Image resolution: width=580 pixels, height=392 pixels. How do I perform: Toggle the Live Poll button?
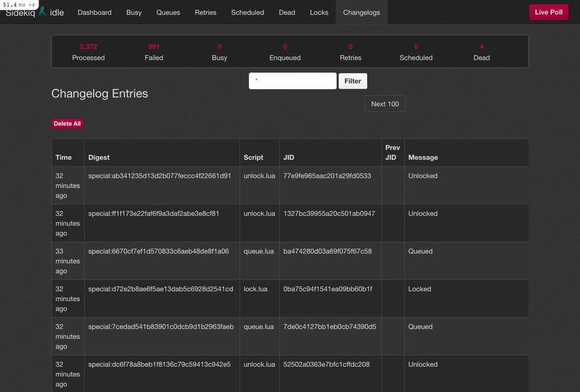pyautogui.click(x=548, y=12)
